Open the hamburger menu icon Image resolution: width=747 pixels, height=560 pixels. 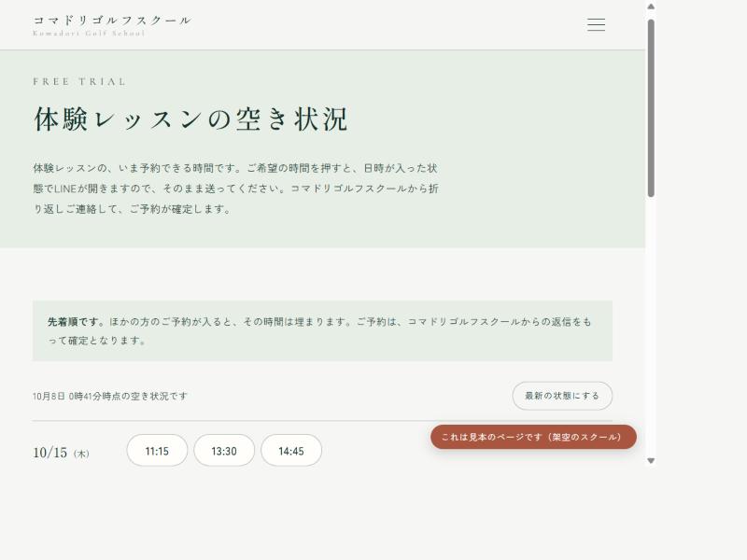(596, 24)
